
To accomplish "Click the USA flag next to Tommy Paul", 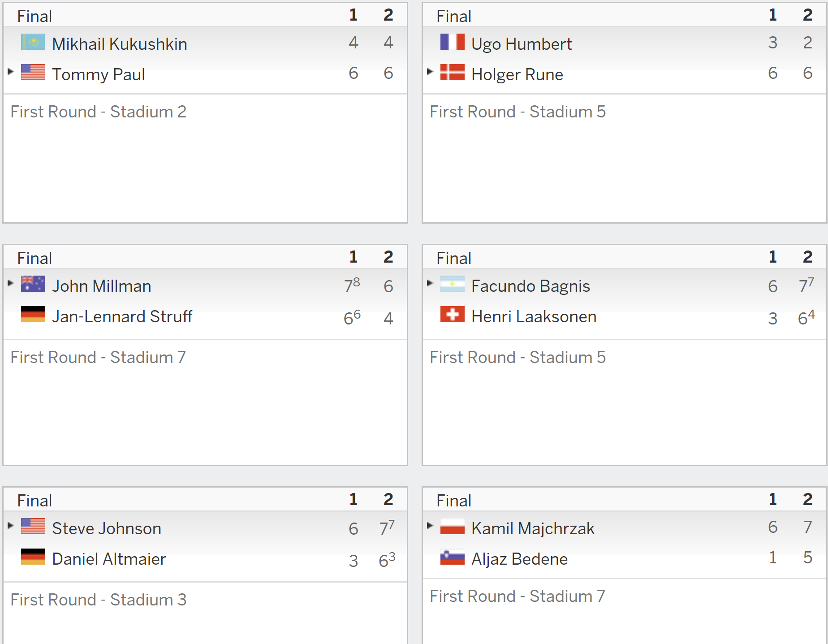I will coord(33,73).
